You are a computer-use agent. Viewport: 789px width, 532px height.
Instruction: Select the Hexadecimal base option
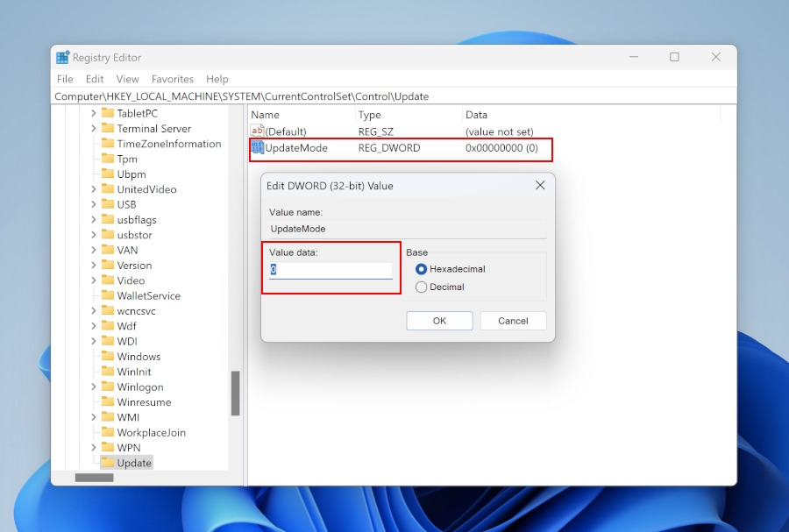[x=422, y=269]
